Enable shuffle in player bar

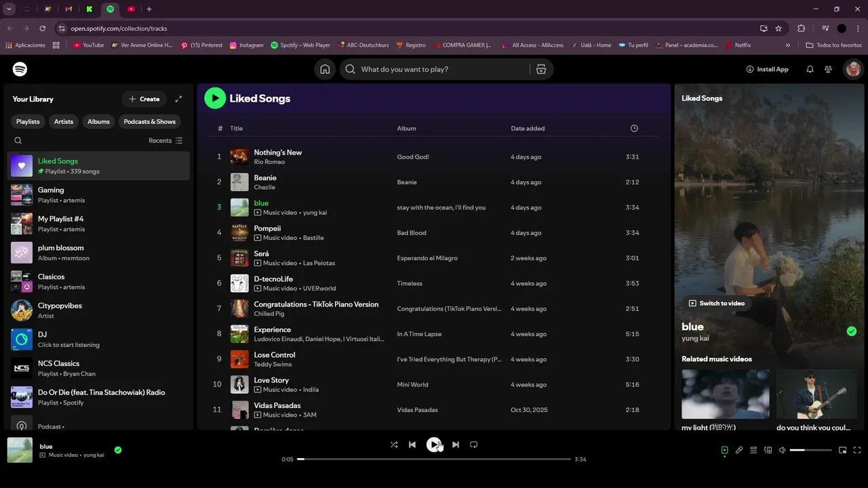point(394,445)
